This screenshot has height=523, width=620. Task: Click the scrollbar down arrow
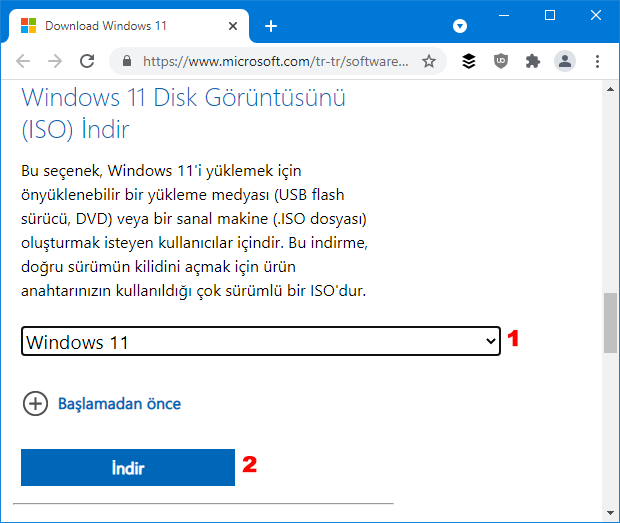coord(611,513)
